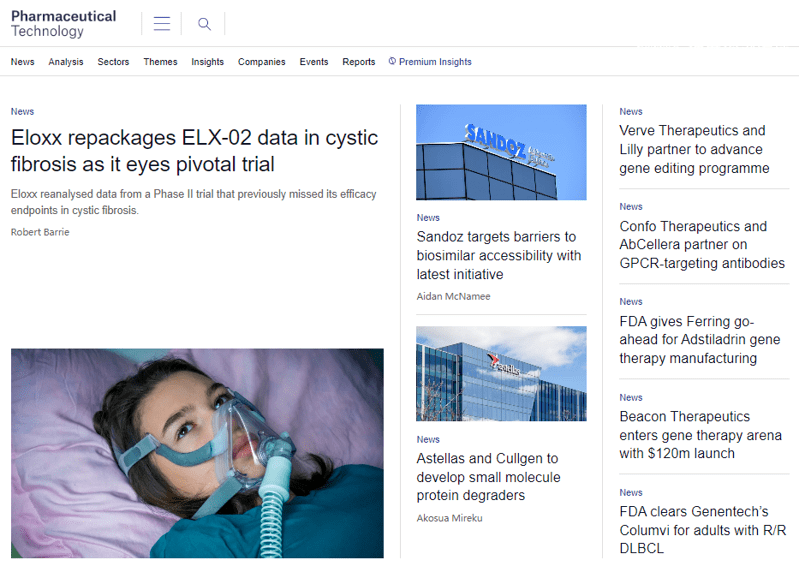Click News tag above FDA Ferring article

(631, 302)
